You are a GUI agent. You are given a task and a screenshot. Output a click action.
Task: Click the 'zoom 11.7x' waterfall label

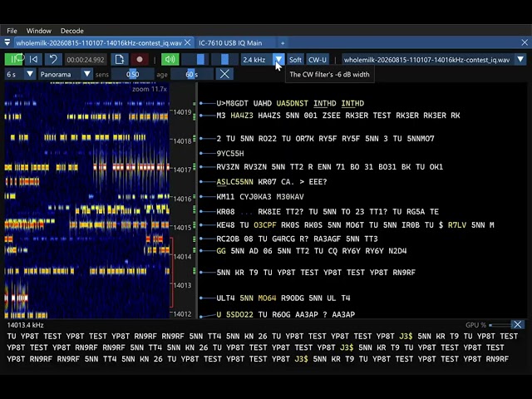coord(150,89)
